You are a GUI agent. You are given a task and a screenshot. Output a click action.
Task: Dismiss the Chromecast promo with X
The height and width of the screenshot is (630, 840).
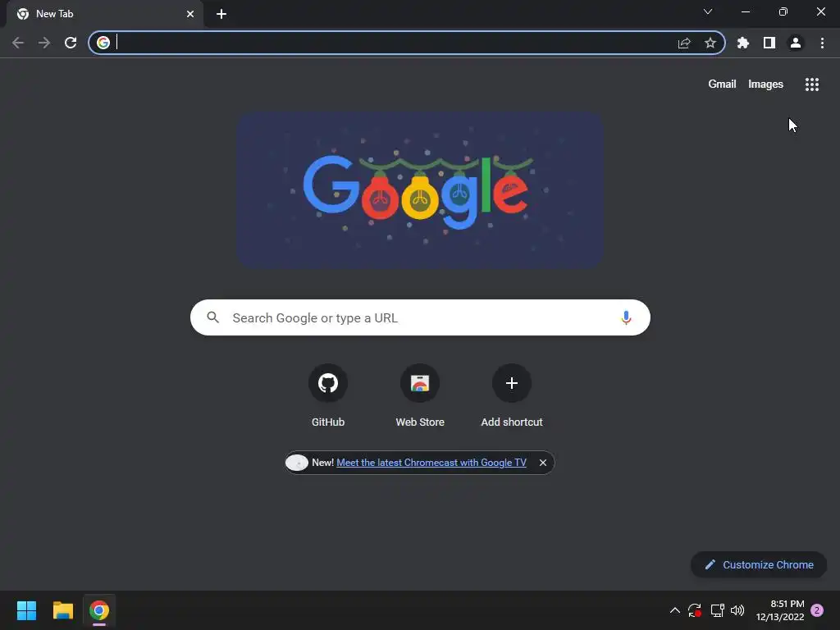click(543, 463)
